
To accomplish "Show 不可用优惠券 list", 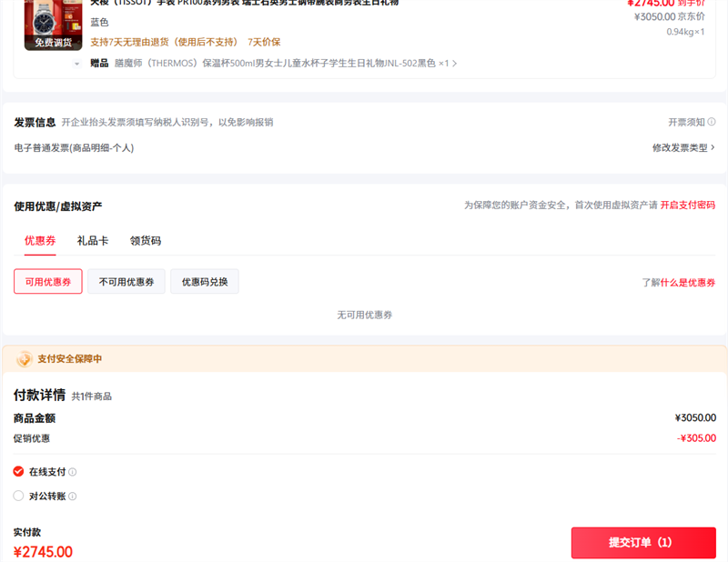I will click(x=126, y=282).
